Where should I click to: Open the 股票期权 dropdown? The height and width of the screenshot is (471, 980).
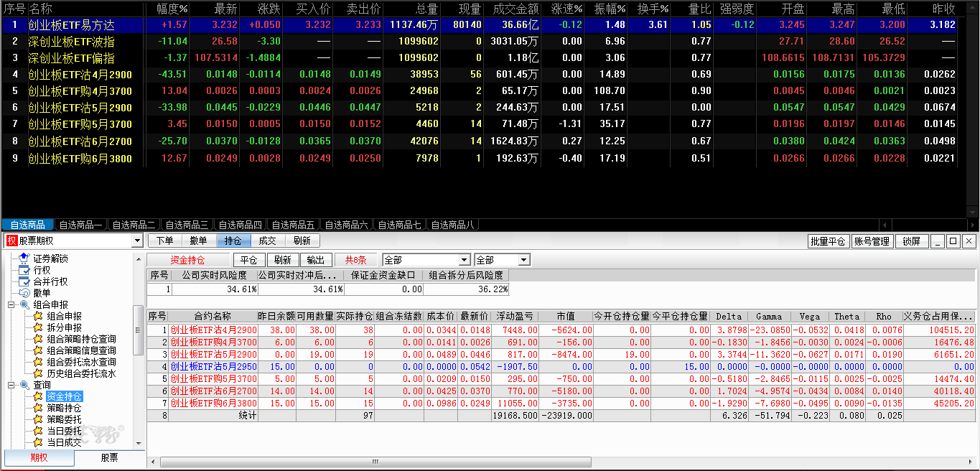[x=137, y=241]
